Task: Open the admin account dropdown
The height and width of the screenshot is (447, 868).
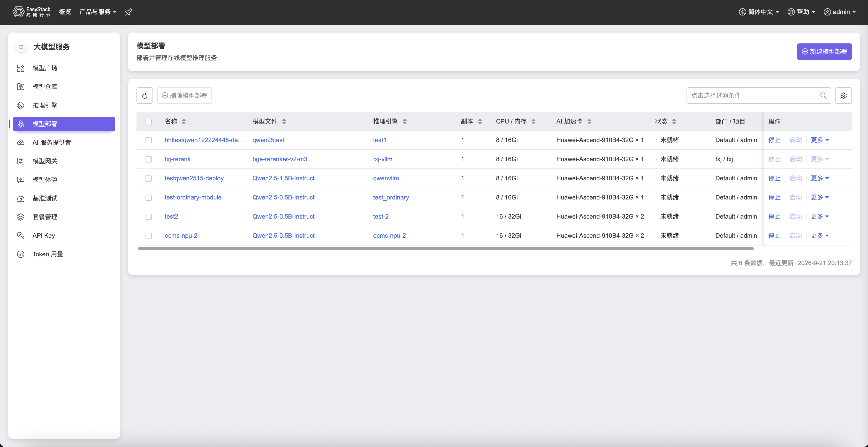Action: tap(840, 12)
